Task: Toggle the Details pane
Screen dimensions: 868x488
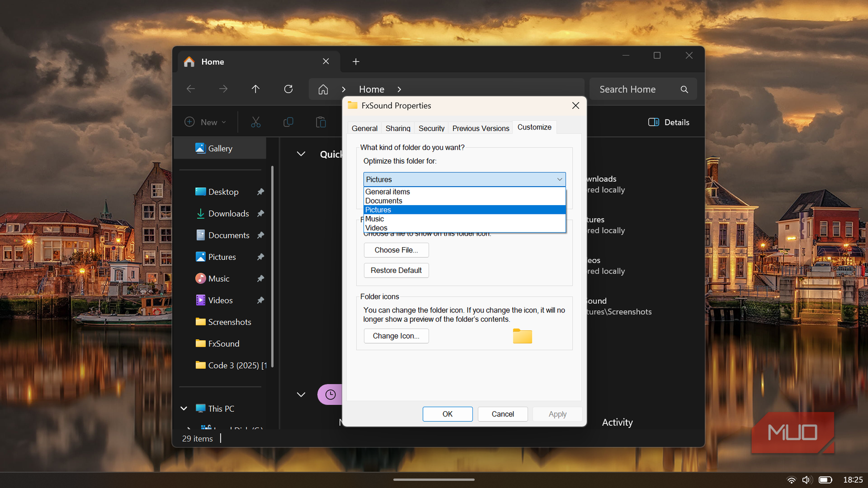Action: [669, 121]
